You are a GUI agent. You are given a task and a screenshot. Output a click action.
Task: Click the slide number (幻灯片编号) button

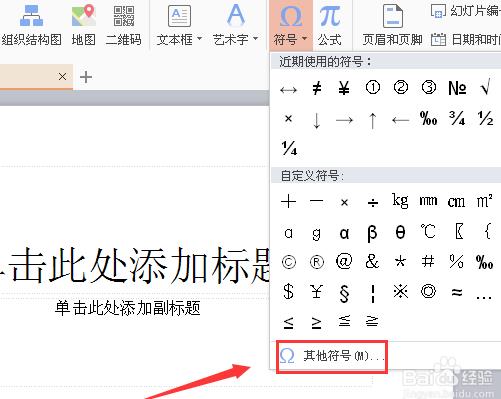(466, 11)
